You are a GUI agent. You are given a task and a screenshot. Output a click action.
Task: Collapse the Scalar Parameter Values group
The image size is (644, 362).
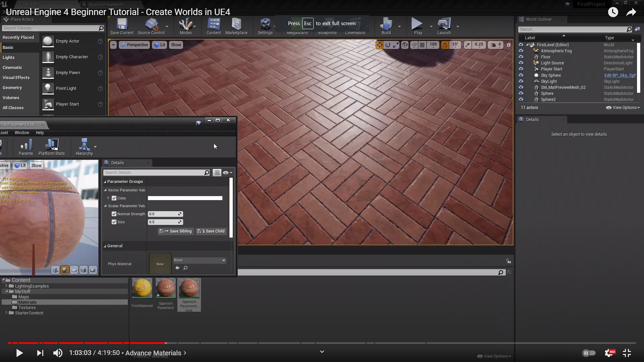point(105,206)
